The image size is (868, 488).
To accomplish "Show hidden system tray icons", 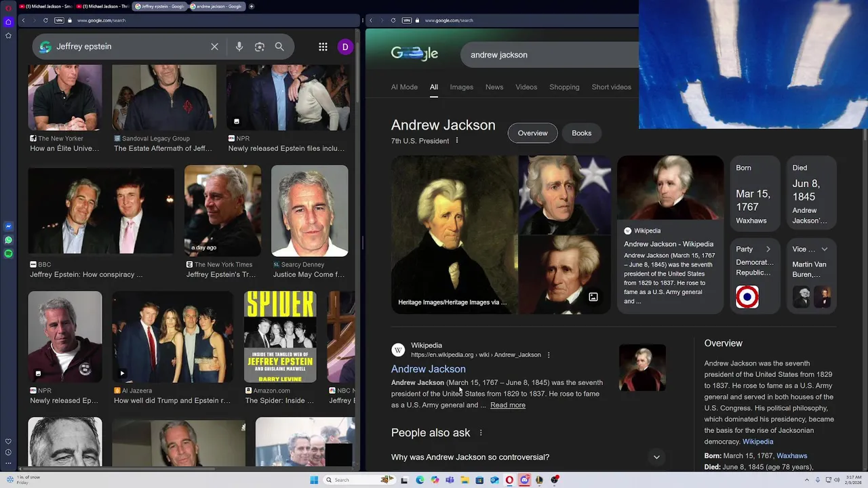I will tap(808, 480).
